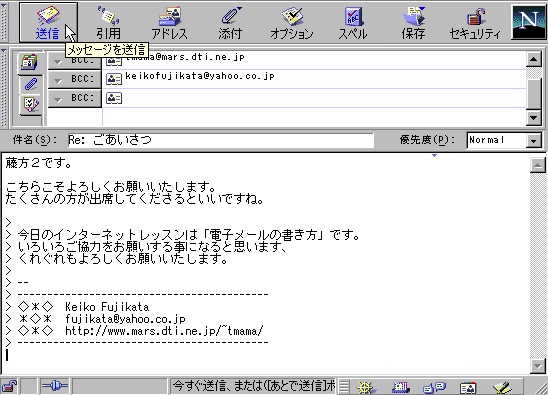Run spell check with スペル icon
548x395 pixels.
pyautogui.click(x=353, y=22)
